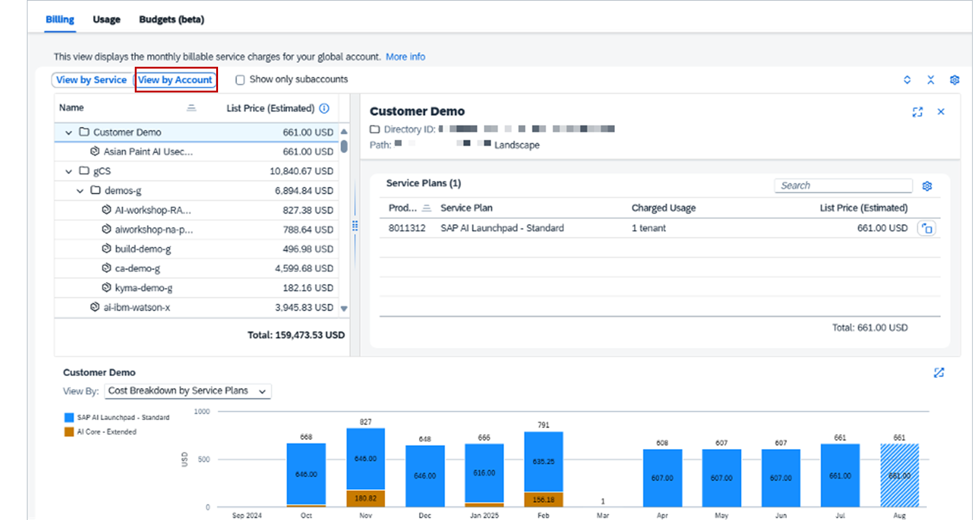
Task: Select the aiworkshop-na-p... subaccount row
Action: coord(196,230)
